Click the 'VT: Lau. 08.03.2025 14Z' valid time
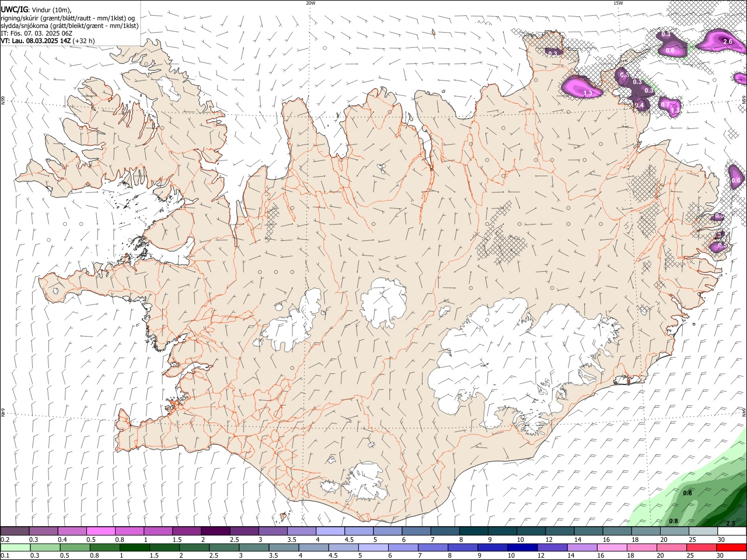747x560 pixels. (36, 41)
